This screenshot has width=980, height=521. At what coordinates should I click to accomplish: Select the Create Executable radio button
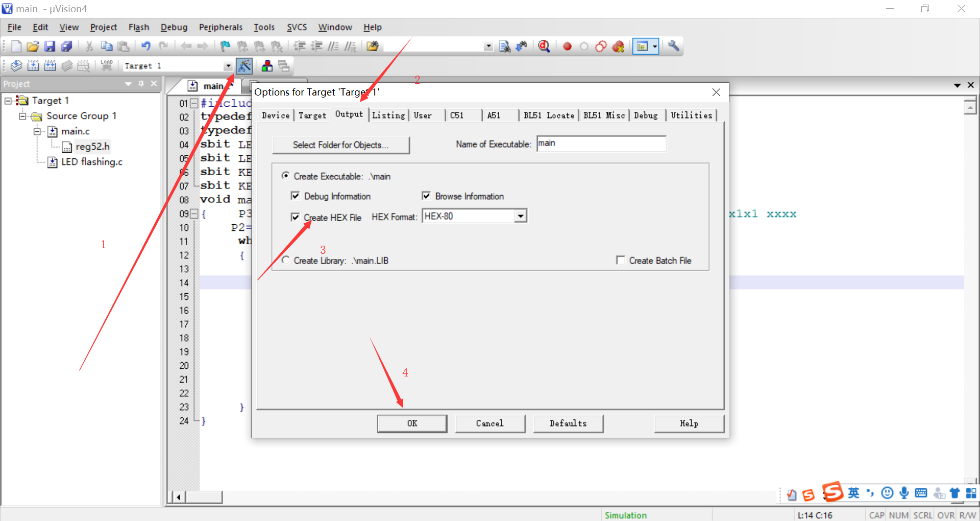pos(286,176)
